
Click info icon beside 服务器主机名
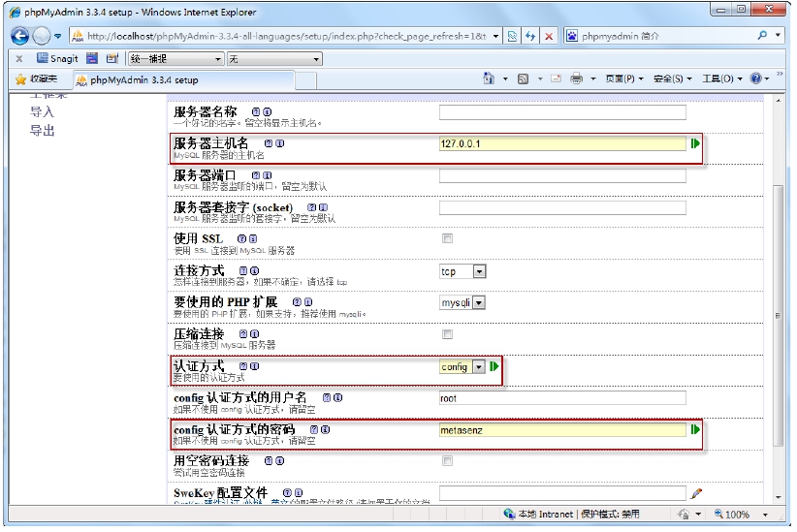point(280,143)
